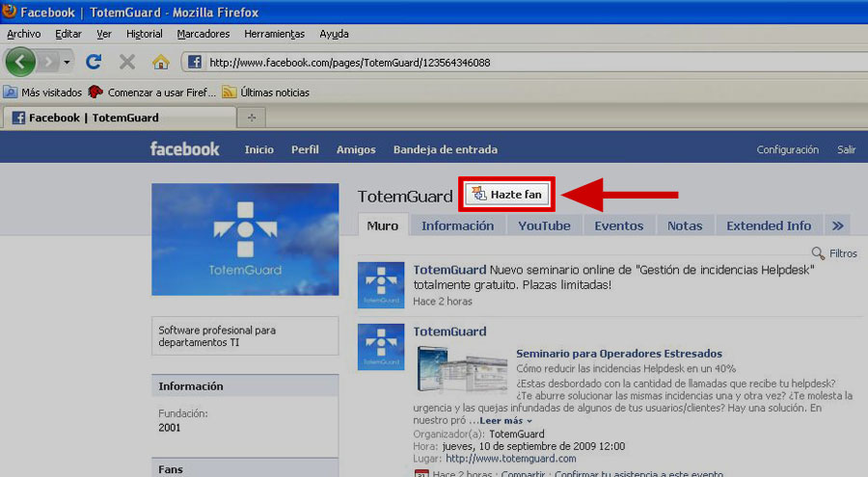The image size is (868, 477).
Task: Click the Configuración link in header
Action: tap(787, 149)
